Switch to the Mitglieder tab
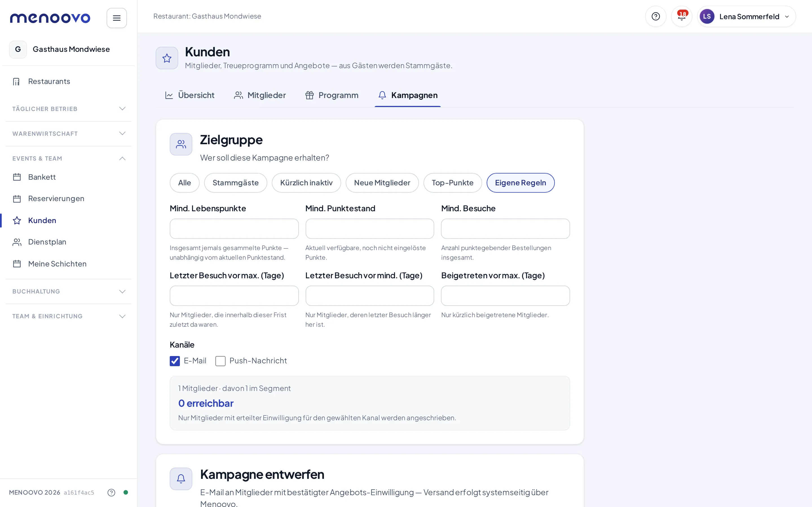Screen dimensions: 812x507 (x=260, y=95)
